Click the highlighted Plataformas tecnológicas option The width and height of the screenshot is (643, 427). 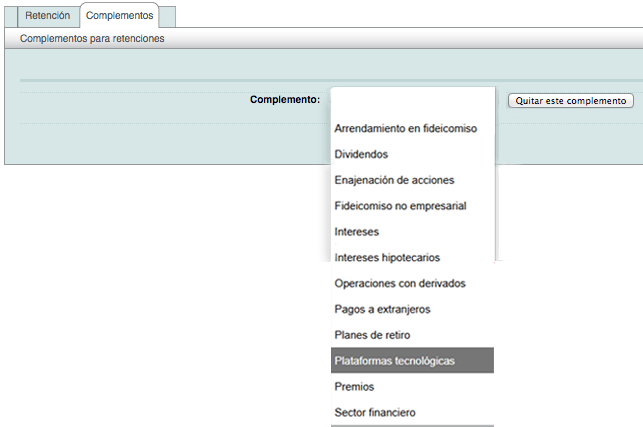click(x=394, y=361)
